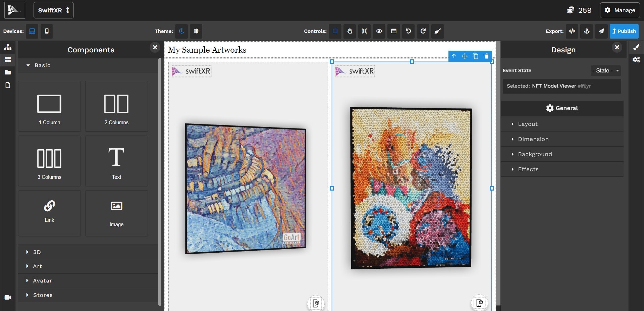The width and height of the screenshot is (644, 311).
Task: Select the hand pan control
Action: coord(350,31)
